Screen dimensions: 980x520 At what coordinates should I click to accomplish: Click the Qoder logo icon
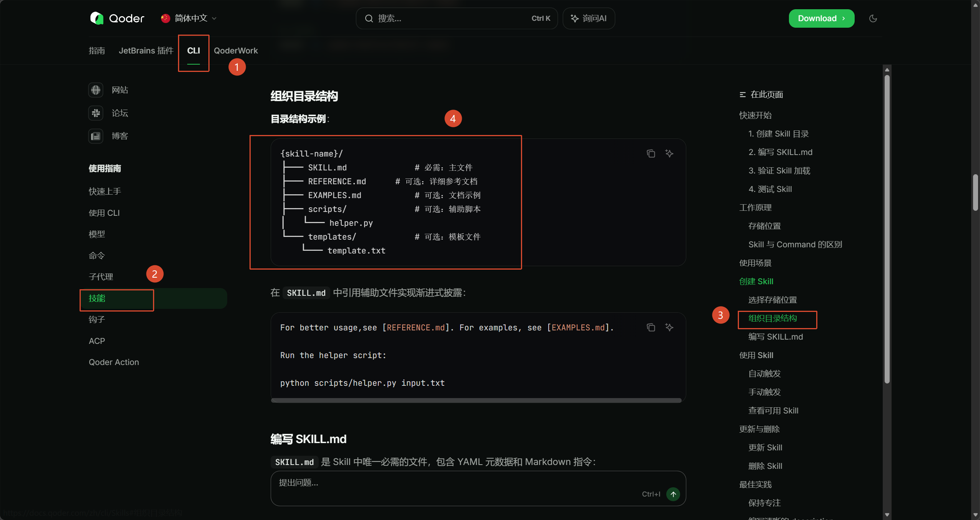tap(97, 18)
